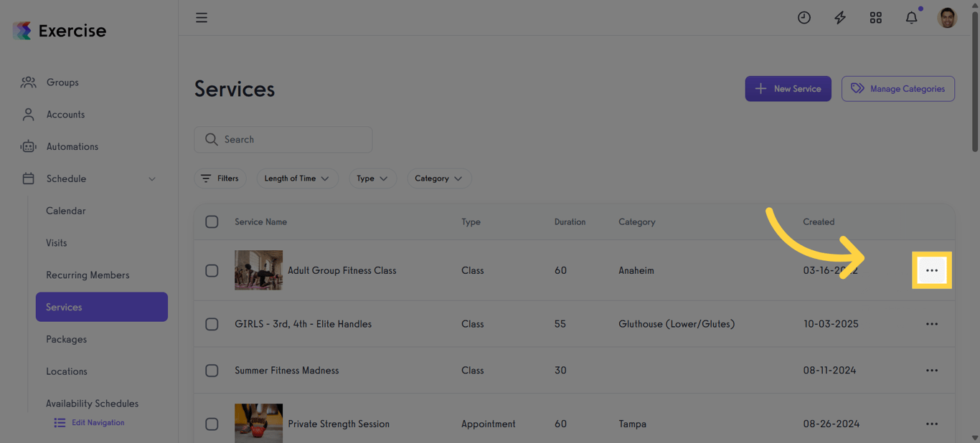Click the profile avatar photo

click(x=947, y=17)
